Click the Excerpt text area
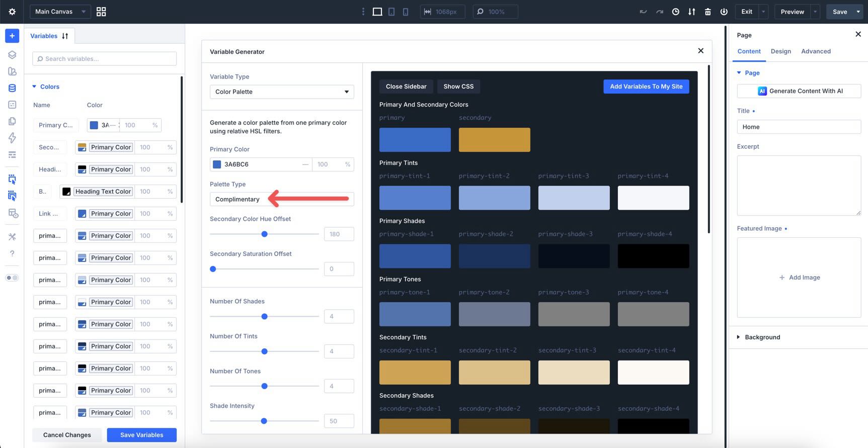This screenshot has width=868, height=448. coord(799,186)
